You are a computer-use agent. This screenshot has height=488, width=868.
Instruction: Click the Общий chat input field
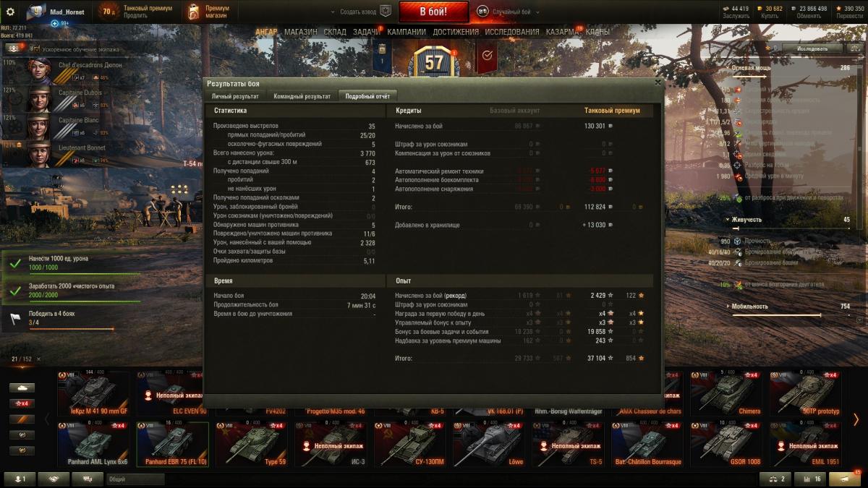(136, 479)
